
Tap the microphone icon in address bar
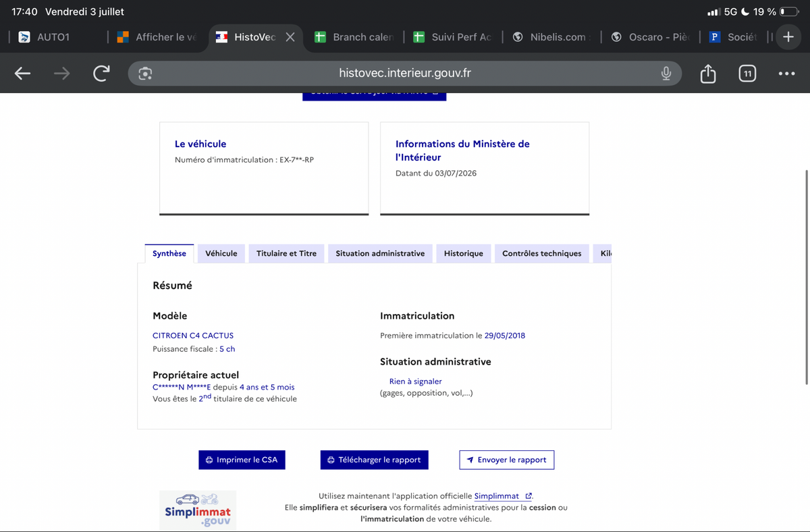pyautogui.click(x=666, y=74)
